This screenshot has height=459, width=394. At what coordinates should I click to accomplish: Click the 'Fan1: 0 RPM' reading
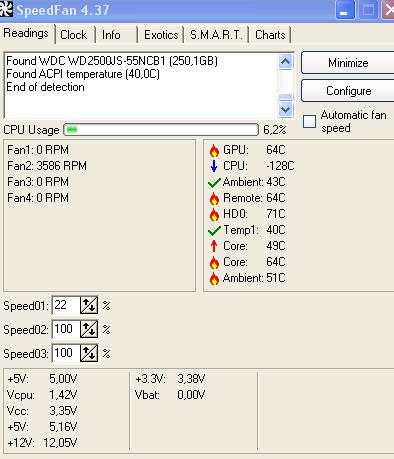[x=38, y=150]
